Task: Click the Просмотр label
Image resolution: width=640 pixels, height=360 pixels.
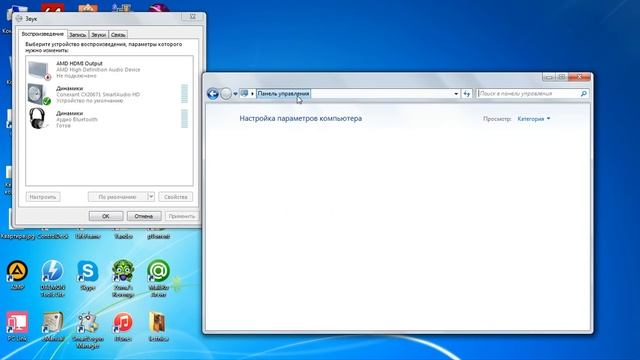Action: pos(497,119)
